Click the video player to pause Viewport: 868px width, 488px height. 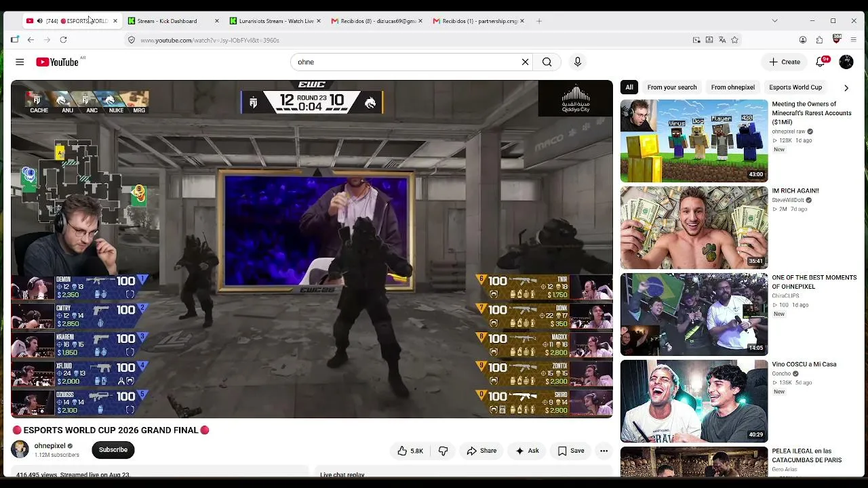(312, 249)
